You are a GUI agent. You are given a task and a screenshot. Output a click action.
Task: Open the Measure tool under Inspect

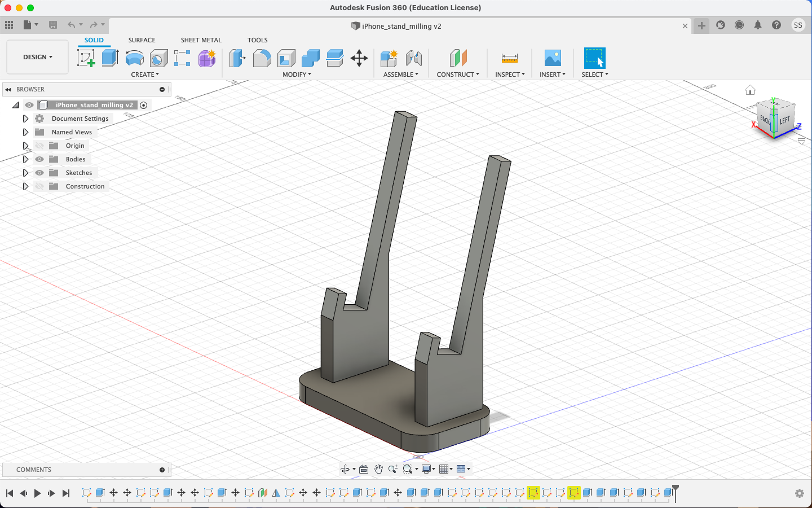point(509,58)
